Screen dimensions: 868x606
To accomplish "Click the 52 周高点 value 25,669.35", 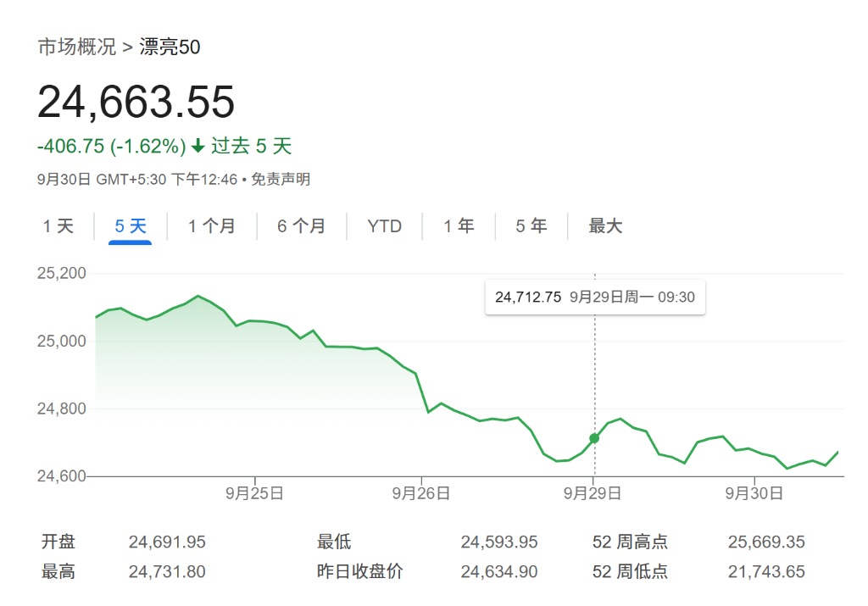I will click(766, 542).
